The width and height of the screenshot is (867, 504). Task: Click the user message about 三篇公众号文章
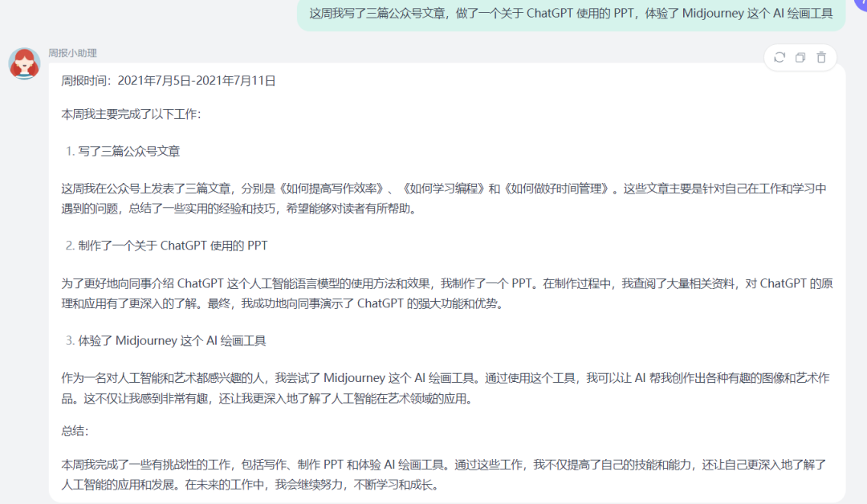tap(571, 14)
